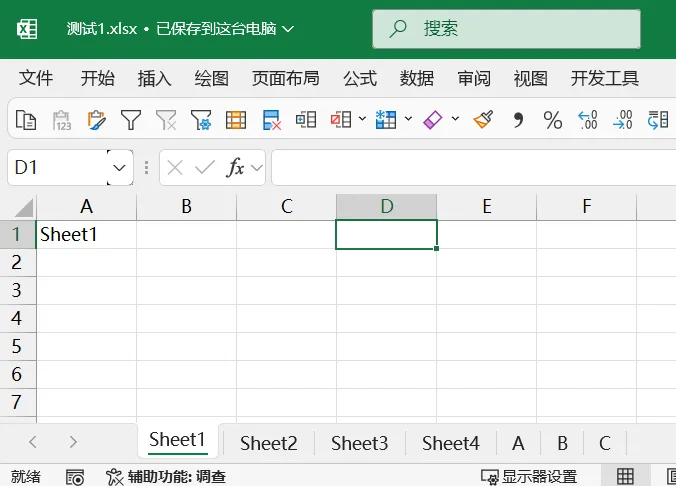The height and width of the screenshot is (486, 676).
Task: Click the search magnifier icon
Action: (x=397, y=29)
